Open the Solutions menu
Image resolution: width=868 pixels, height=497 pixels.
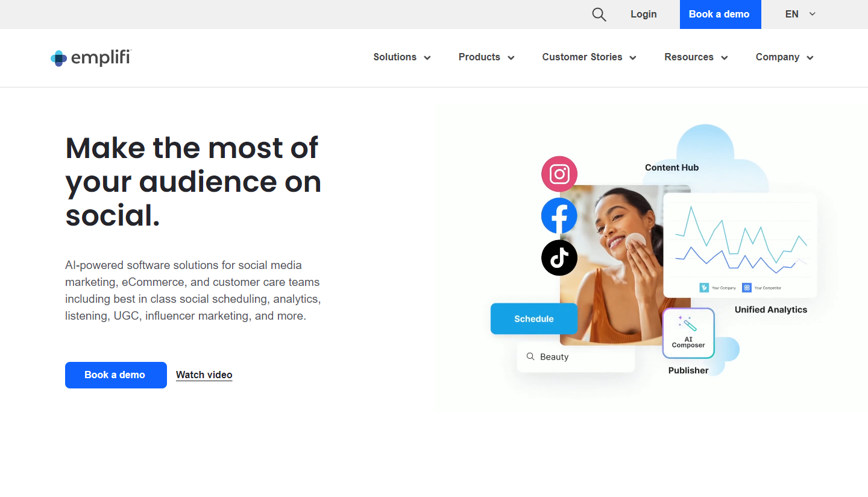[x=402, y=57]
